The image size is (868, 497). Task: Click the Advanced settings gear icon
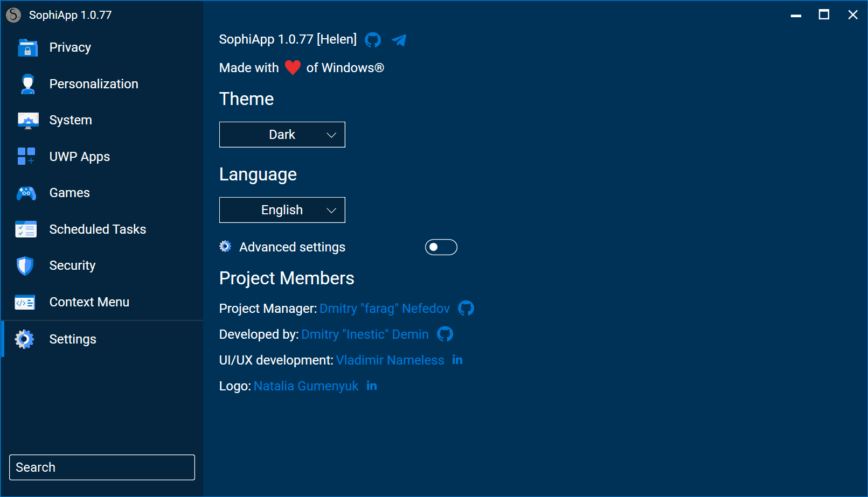(225, 247)
